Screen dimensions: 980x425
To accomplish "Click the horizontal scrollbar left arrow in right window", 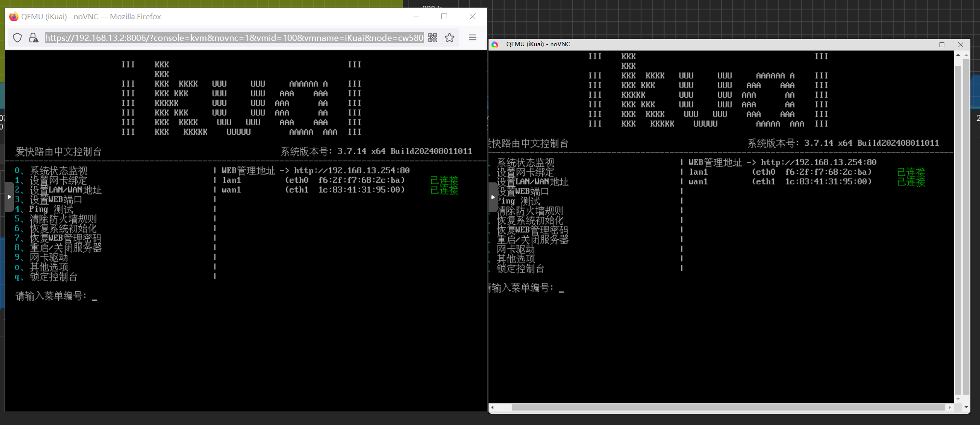I will point(493,407).
